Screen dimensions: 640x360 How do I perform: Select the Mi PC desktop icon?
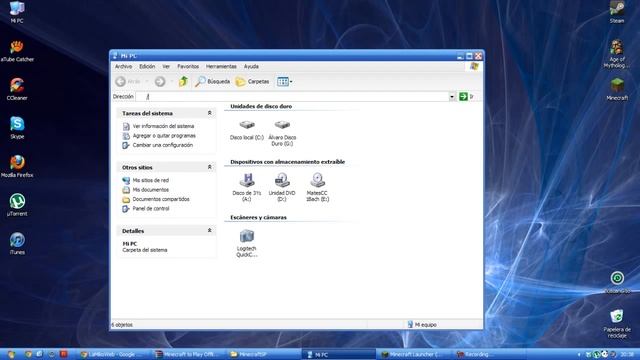(x=17, y=12)
